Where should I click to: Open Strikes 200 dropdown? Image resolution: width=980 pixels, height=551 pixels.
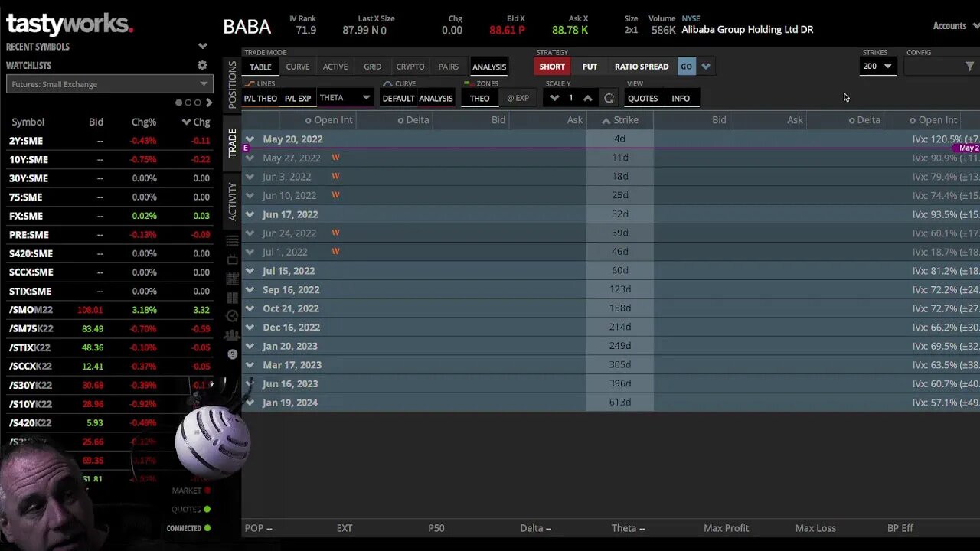point(877,67)
